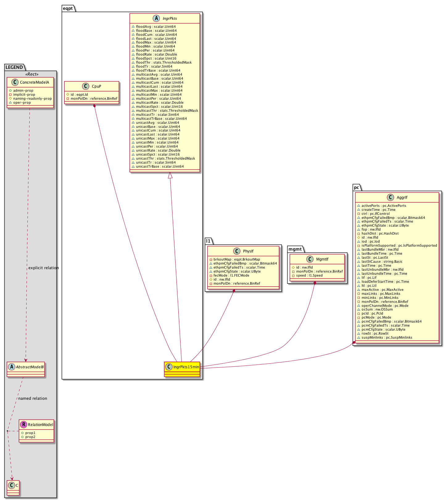Select the pc package tab label

coord(356,187)
